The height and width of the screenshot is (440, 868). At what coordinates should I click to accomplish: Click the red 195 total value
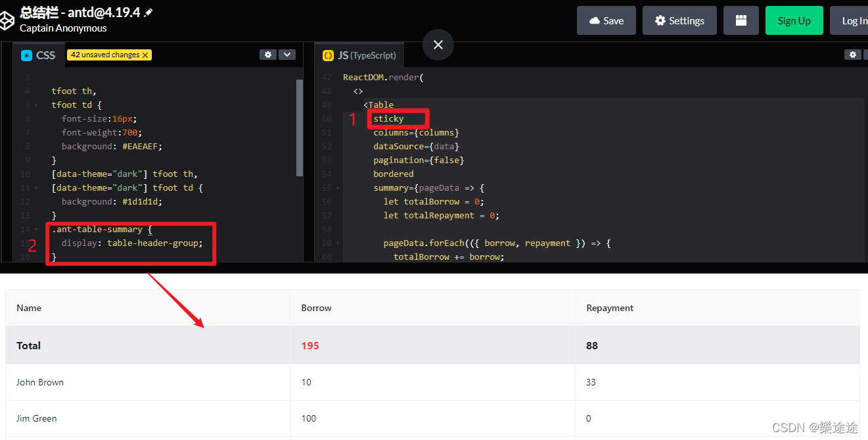tap(310, 345)
